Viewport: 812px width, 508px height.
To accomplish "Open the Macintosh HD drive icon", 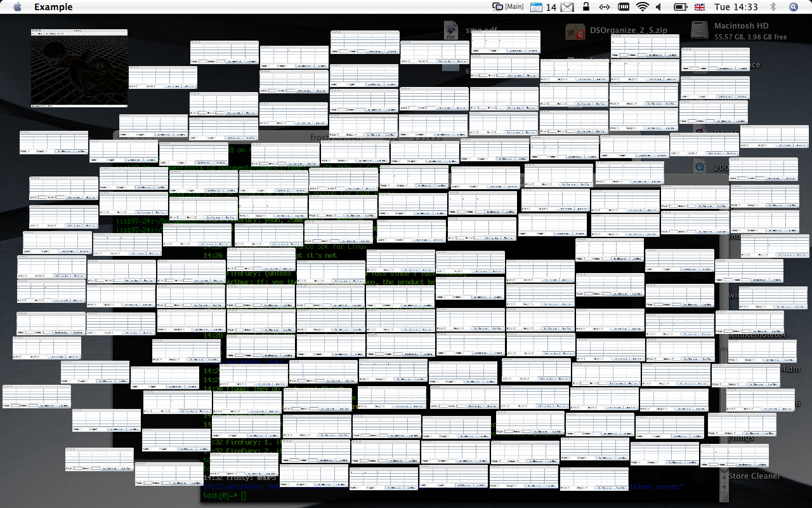I will pyautogui.click(x=700, y=30).
